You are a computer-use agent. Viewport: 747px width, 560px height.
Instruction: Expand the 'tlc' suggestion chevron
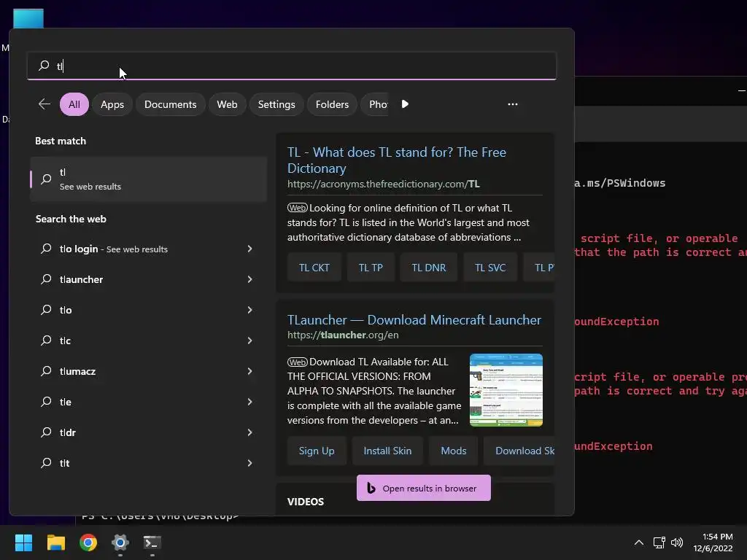click(x=249, y=341)
